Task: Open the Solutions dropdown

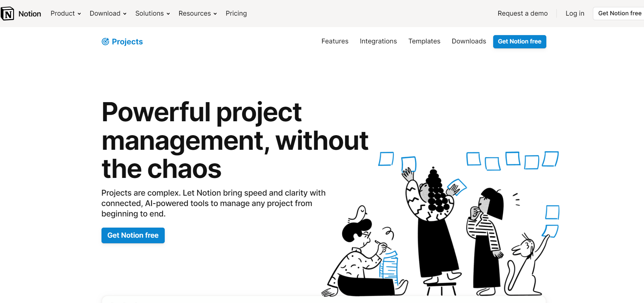Action: (x=153, y=14)
